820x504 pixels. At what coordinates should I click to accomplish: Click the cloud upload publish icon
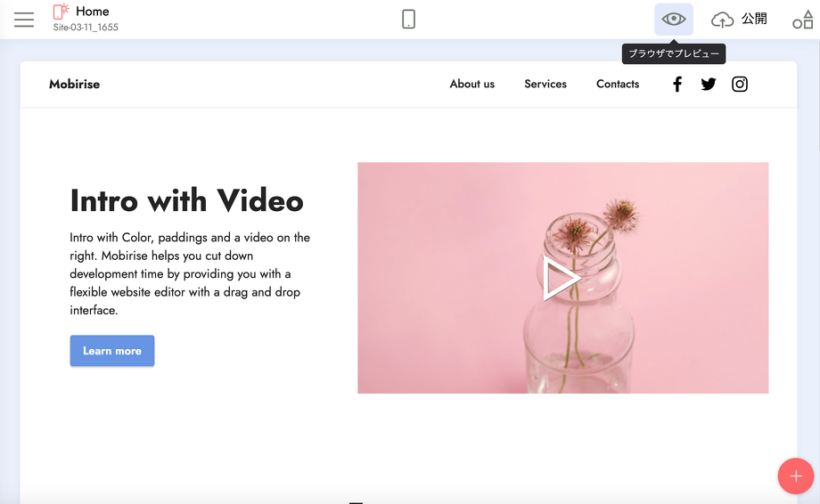pyautogui.click(x=722, y=19)
